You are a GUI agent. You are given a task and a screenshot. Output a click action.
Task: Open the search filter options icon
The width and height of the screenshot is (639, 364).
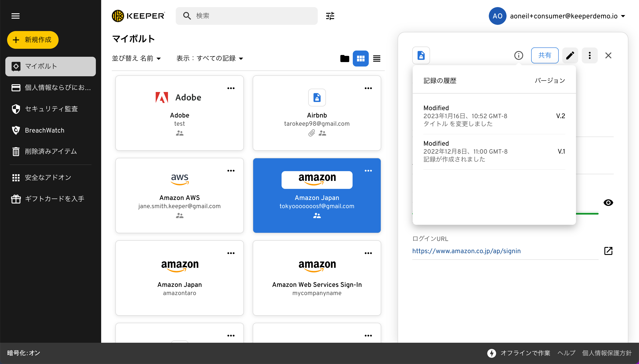tap(330, 16)
